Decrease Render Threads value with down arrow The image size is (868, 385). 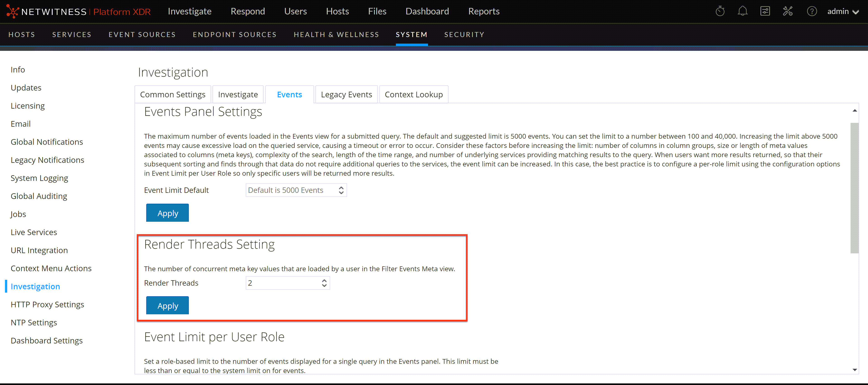324,286
